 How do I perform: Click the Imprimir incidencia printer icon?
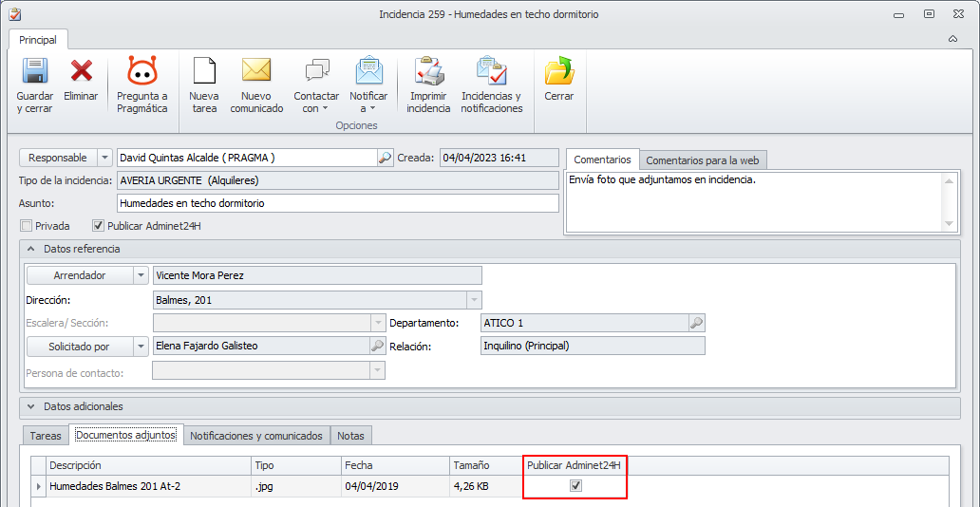[429, 70]
